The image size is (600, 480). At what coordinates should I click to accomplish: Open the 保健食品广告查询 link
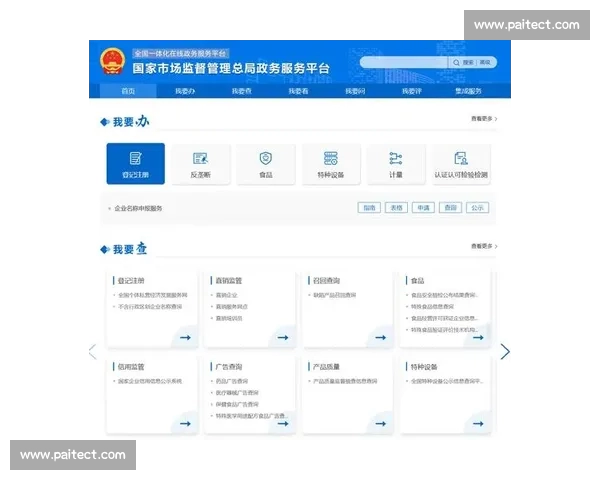[x=237, y=404]
